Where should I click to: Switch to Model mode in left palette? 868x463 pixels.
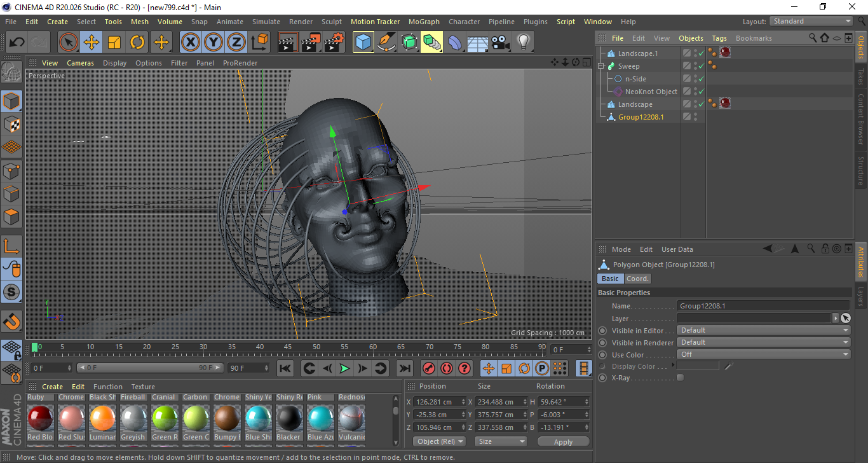pos(11,101)
